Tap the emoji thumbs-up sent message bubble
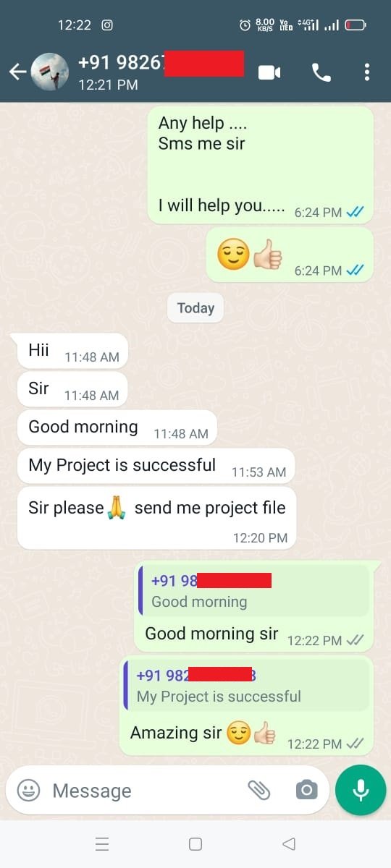Image resolution: width=391 pixels, height=868 pixels. point(290,255)
